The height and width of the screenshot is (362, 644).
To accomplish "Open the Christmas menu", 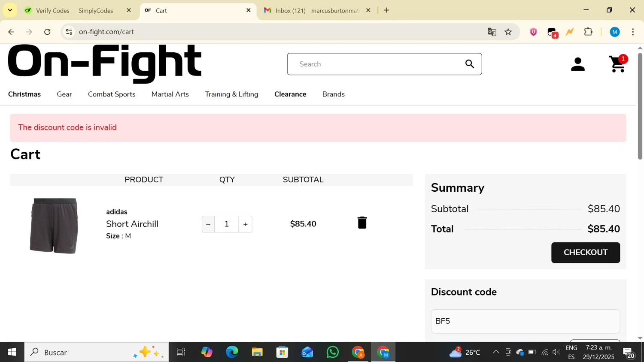I will tap(24, 94).
